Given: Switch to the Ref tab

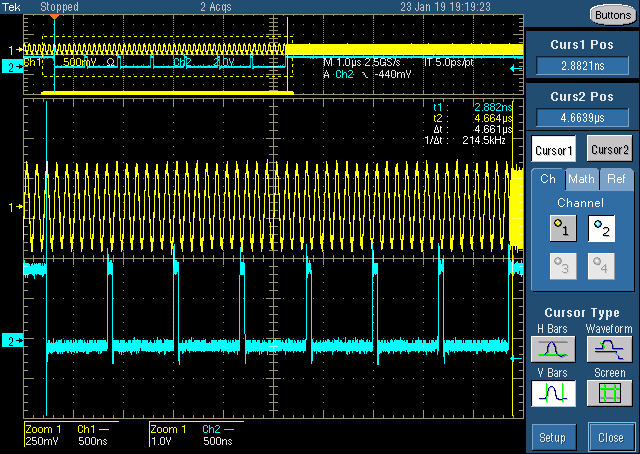Looking at the screenshot, I should click(616, 179).
